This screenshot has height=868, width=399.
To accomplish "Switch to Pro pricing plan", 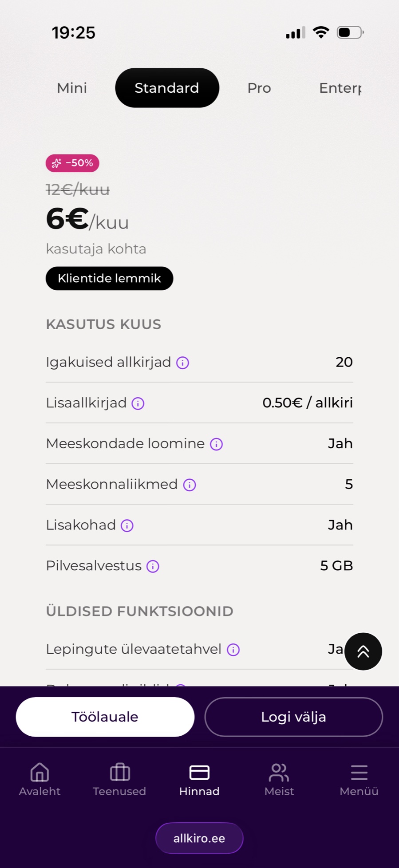I will click(259, 88).
